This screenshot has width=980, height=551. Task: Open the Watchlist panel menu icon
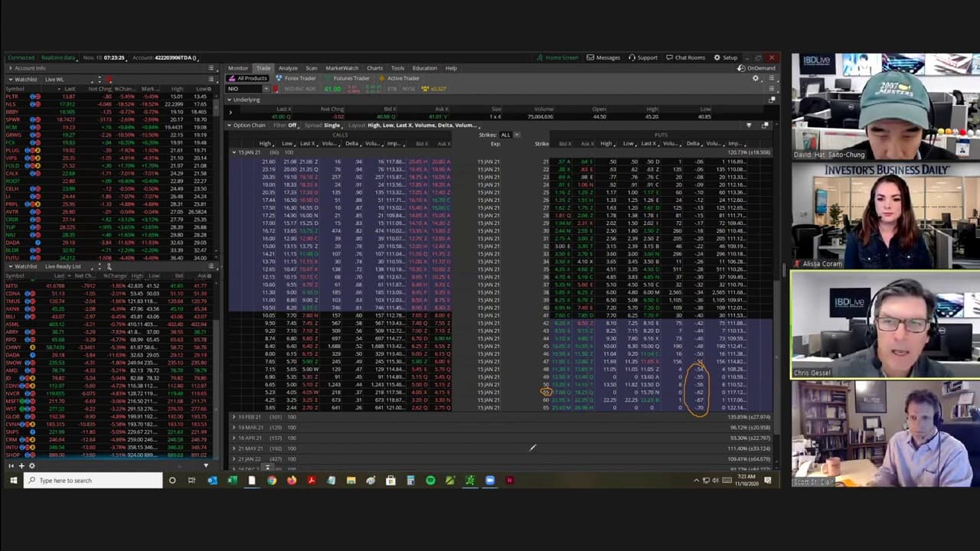click(x=211, y=79)
